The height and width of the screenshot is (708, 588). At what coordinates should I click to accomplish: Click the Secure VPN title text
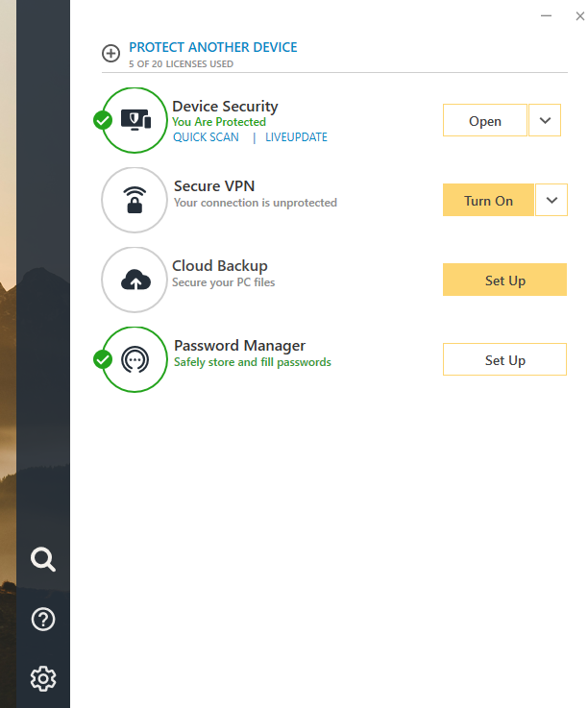(214, 186)
